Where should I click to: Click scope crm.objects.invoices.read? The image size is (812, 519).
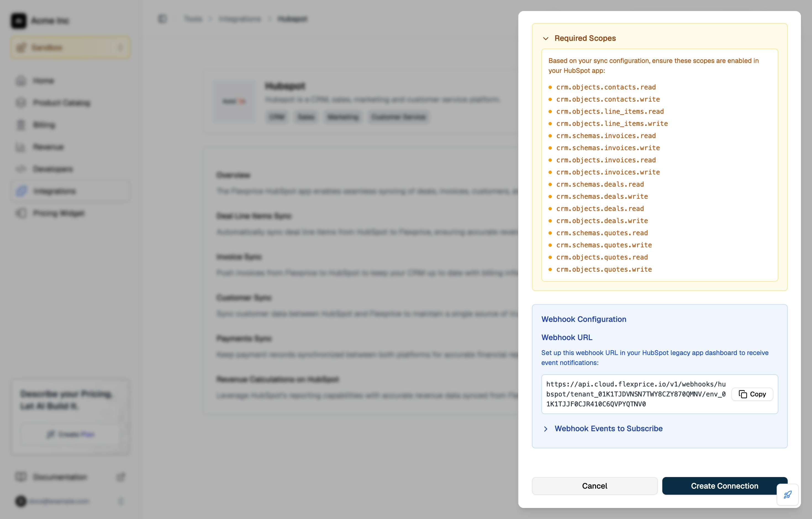(606, 160)
